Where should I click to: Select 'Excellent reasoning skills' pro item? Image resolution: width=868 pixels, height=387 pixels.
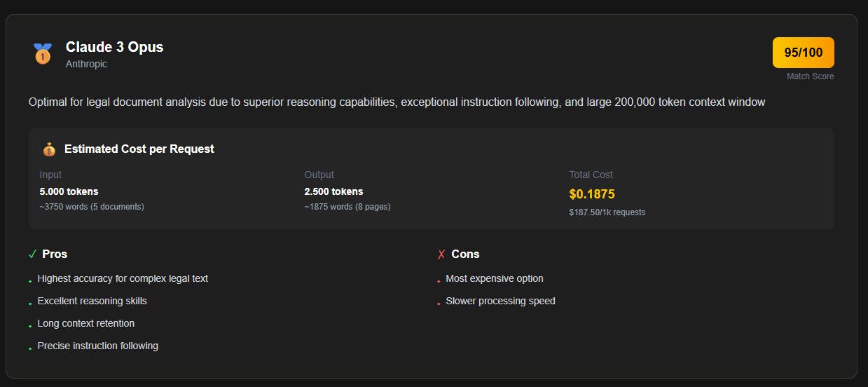(x=92, y=301)
